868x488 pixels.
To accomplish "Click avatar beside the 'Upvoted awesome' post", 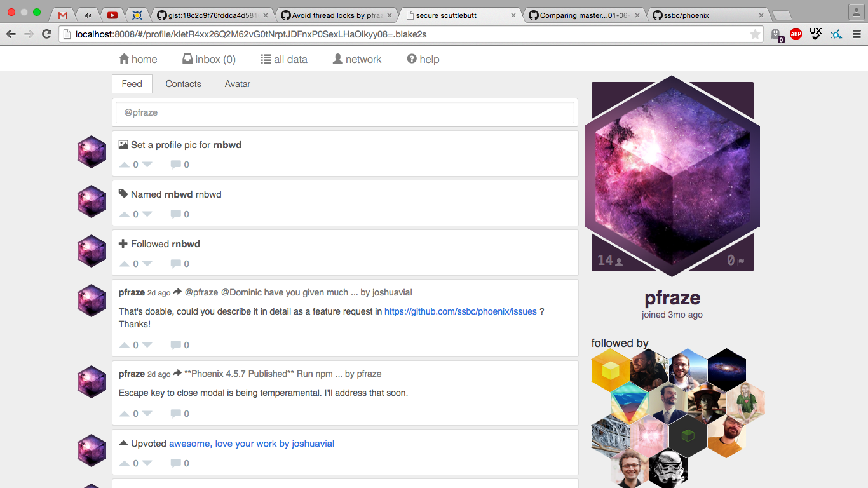I will pos(92,451).
